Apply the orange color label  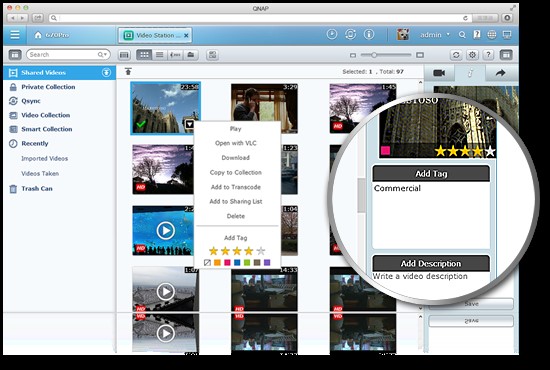pyautogui.click(x=217, y=262)
